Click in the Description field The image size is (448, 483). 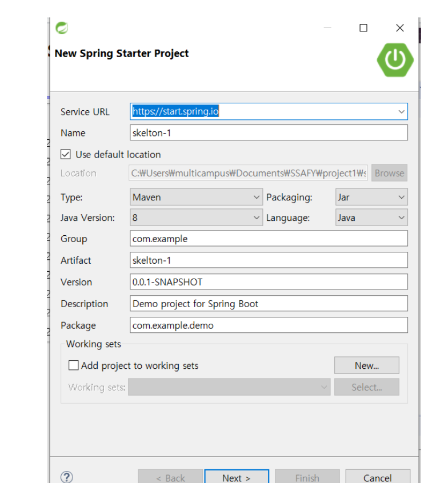(x=269, y=303)
